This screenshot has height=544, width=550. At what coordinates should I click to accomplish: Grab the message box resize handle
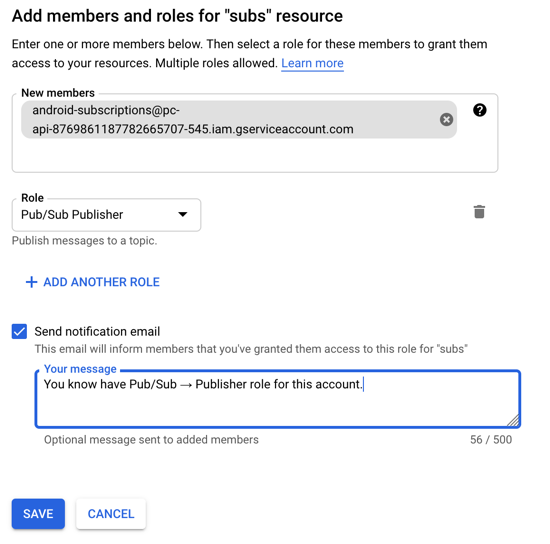[514, 421]
